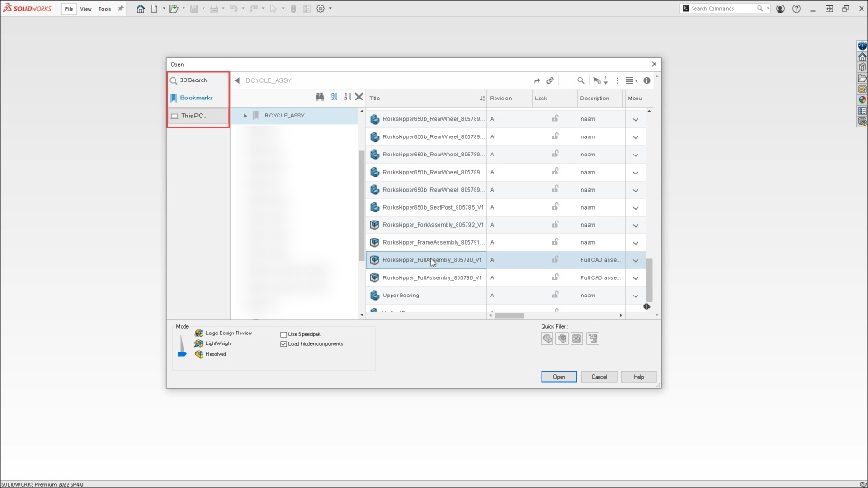Open the View menu
Screen dimensions: 868x488
click(x=86, y=9)
